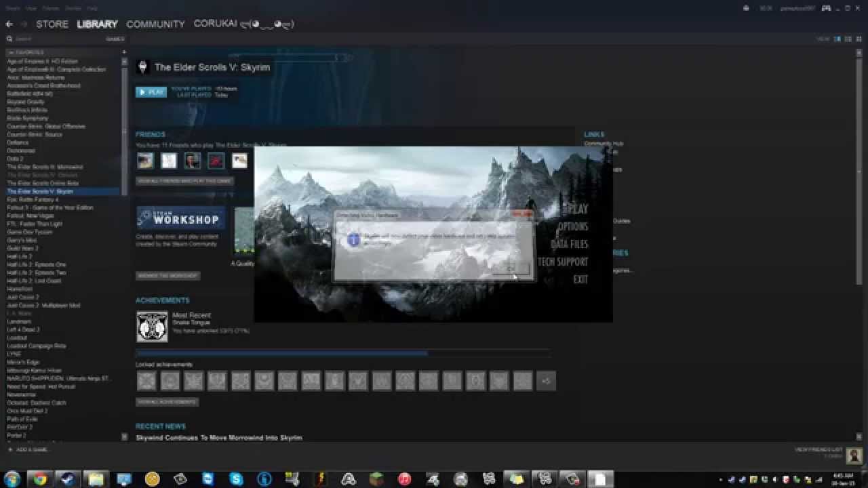This screenshot has width=868, height=488.
Task: Launch Minecraft from the taskbar
Action: 376,479
